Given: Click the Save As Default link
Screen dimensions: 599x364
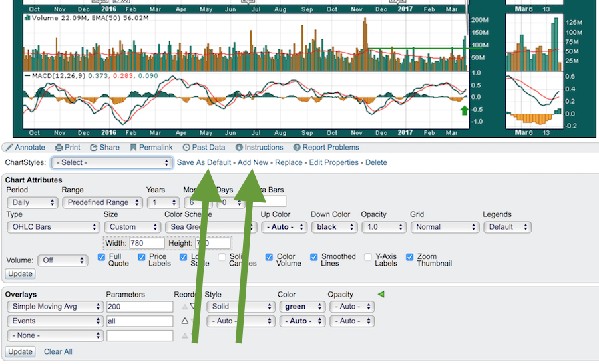Looking at the screenshot, I should pyautogui.click(x=204, y=162).
